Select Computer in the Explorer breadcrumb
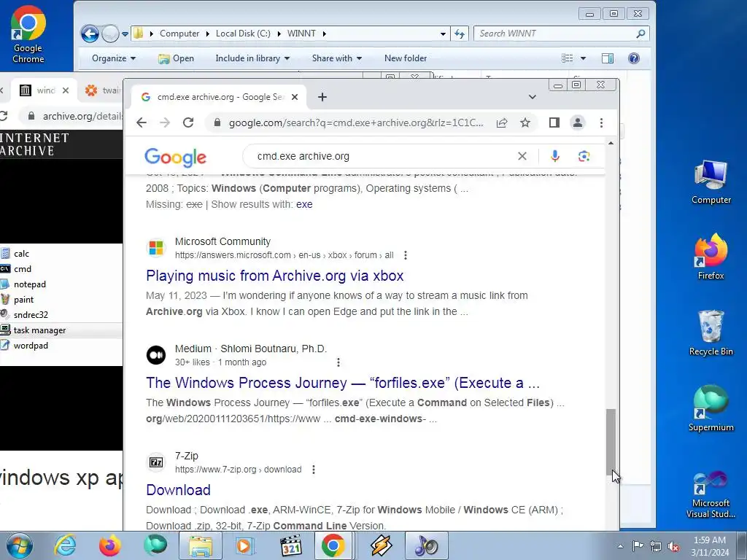 179,34
